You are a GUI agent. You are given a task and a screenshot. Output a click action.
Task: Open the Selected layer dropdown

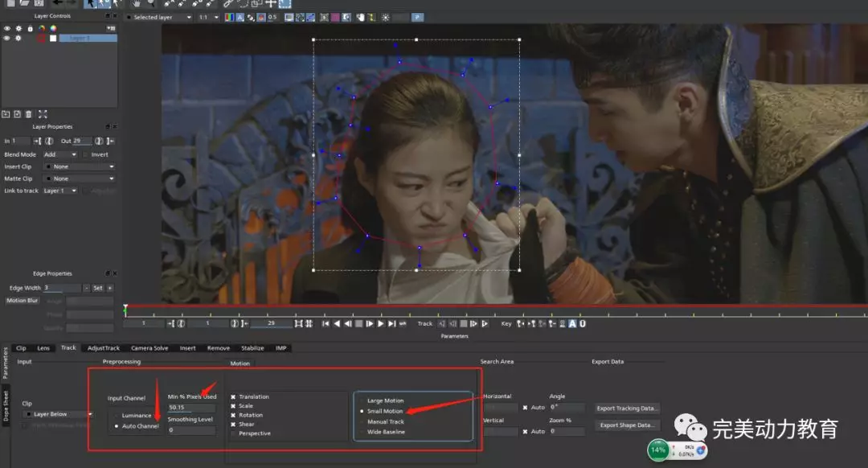click(158, 17)
